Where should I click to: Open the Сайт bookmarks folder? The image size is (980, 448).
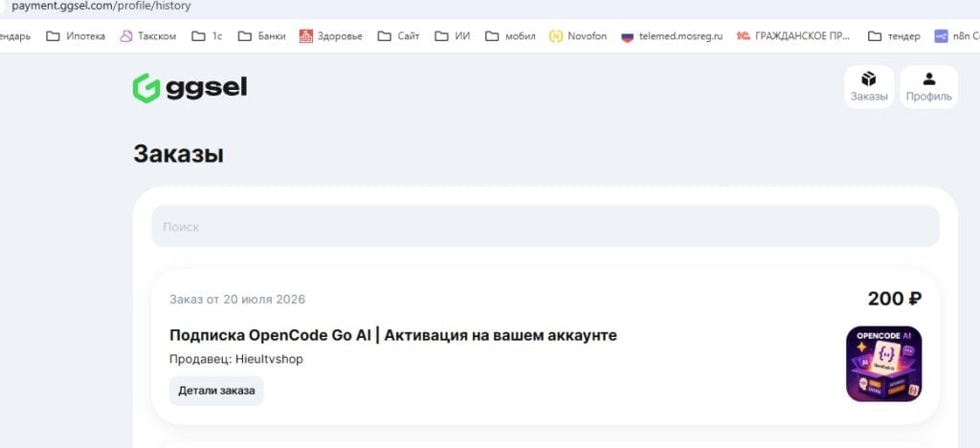pos(399,36)
